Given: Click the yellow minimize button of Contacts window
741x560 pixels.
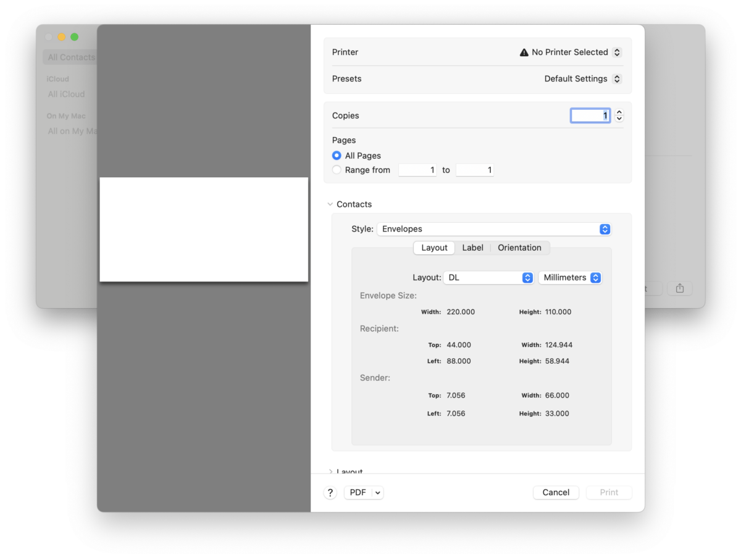Looking at the screenshot, I should point(62,37).
